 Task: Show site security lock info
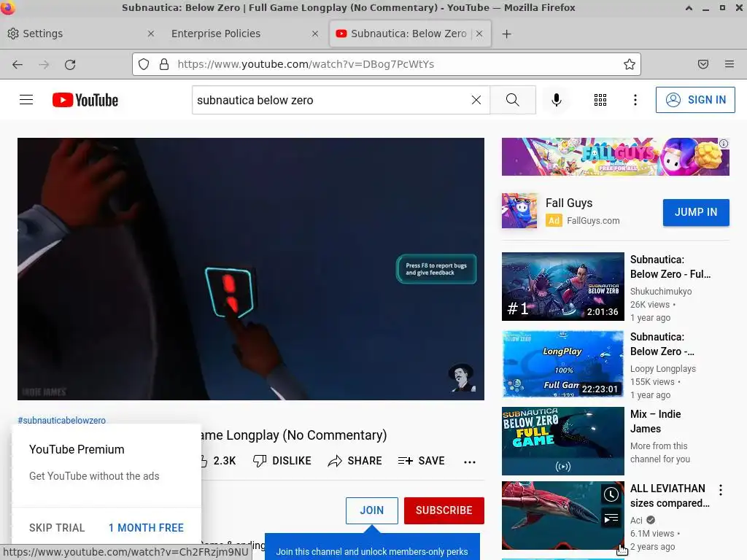tap(164, 64)
